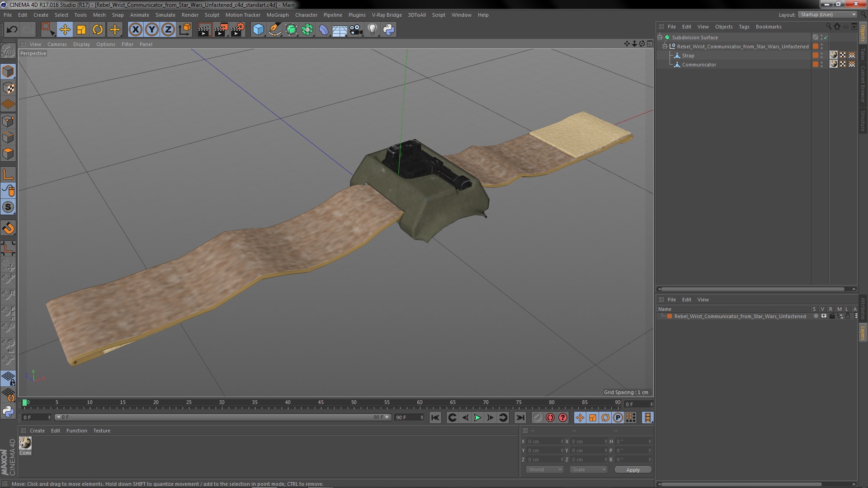Viewport: 868px width, 488px height.
Task: Click the Record Active Objects button
Action: click(x=537, y=418)
